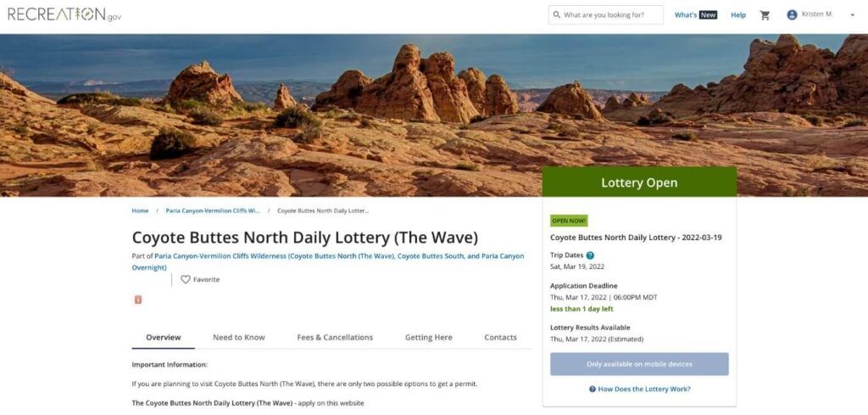Click the search magnifier icon
The width and height of the screenshot is (868, 415).
tap(556, 15)
